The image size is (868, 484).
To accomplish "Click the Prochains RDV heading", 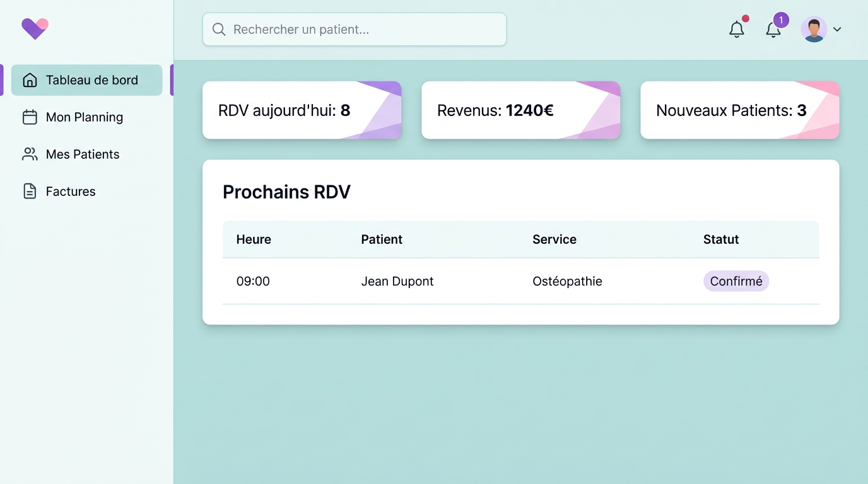I will [x=286, y=192].
